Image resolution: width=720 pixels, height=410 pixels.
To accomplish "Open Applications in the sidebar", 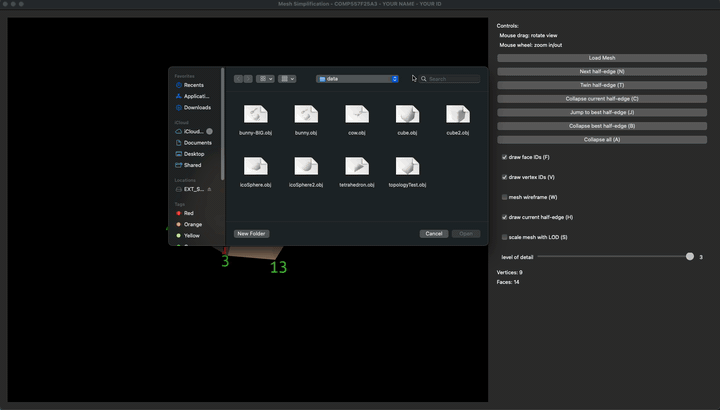I will point(193,96).
